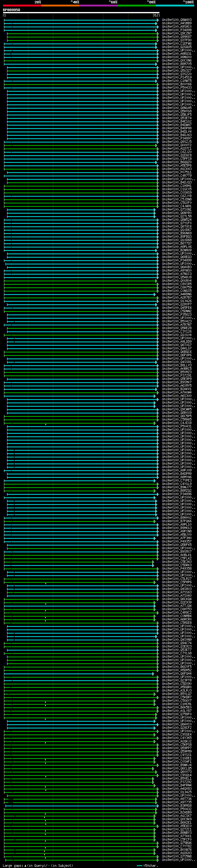
Task: Select the UniRef100_C4JEX8 label
Action: click(x=177, y=423)
